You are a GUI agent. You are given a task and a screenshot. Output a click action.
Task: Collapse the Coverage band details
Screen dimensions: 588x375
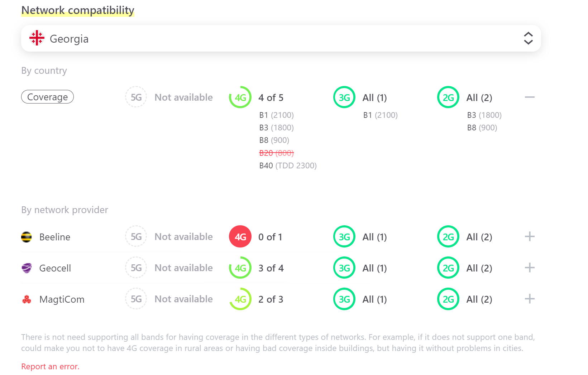(530, 97)
